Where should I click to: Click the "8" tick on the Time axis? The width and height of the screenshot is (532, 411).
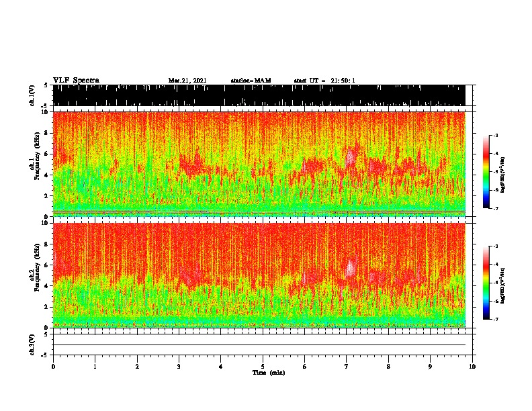click(388, 367)
